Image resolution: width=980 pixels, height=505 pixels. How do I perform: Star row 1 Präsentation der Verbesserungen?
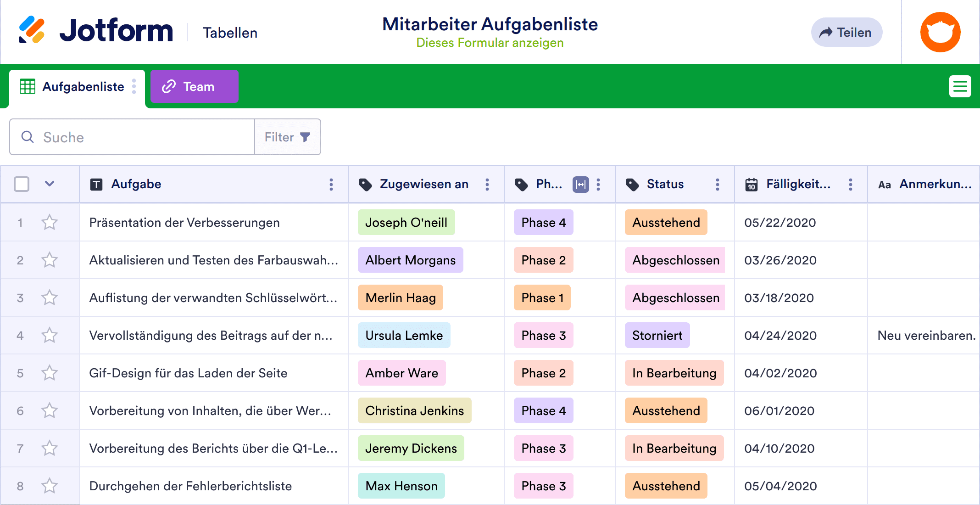pos(50,223)
